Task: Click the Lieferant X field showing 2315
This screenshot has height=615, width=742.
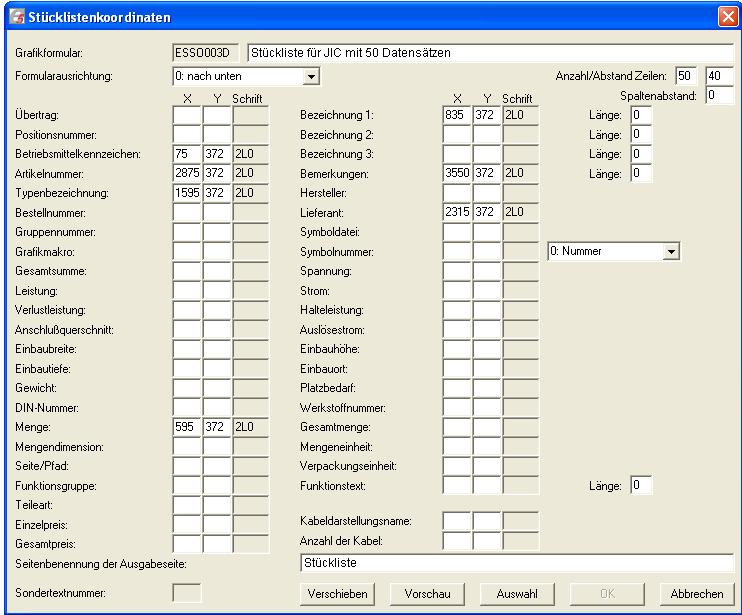Action: coord(457,212)
